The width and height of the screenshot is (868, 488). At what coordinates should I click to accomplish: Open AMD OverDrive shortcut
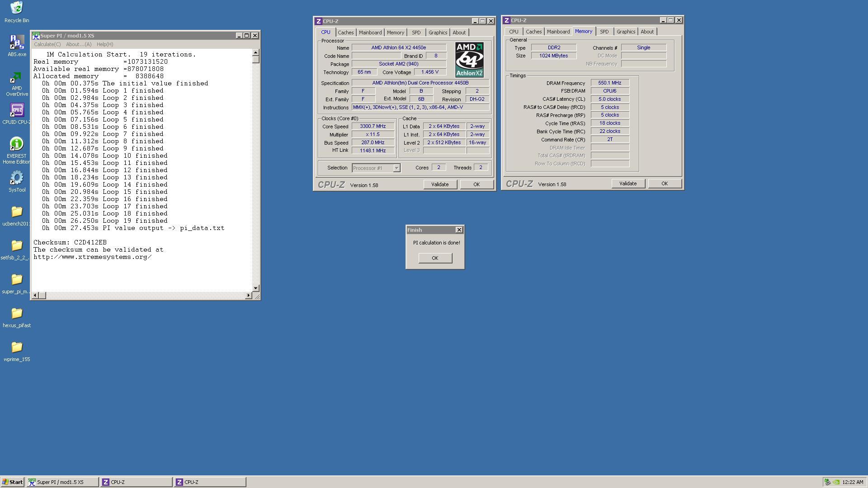click(x=17, y=84)
